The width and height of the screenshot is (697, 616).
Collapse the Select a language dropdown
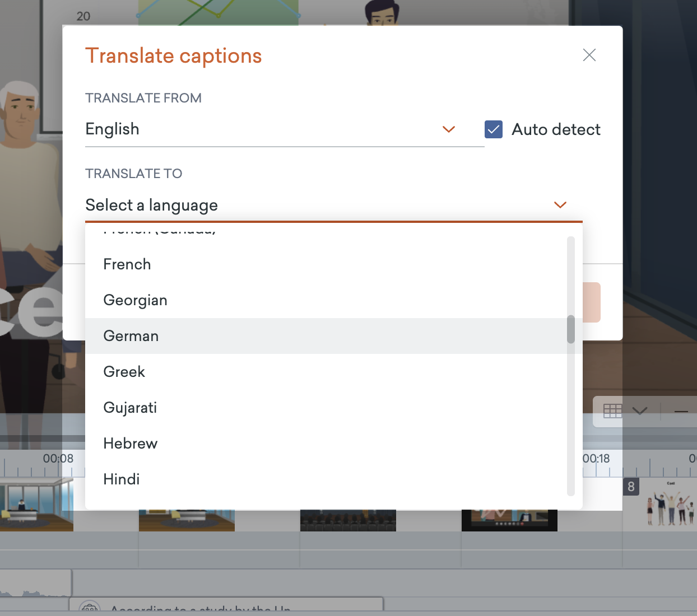click(x=560, y=205)
